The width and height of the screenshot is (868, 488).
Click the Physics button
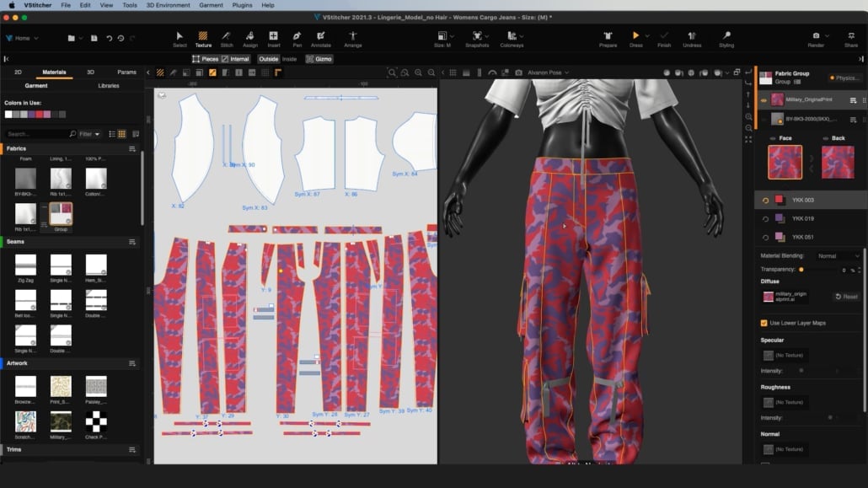[x=845, y=78]
